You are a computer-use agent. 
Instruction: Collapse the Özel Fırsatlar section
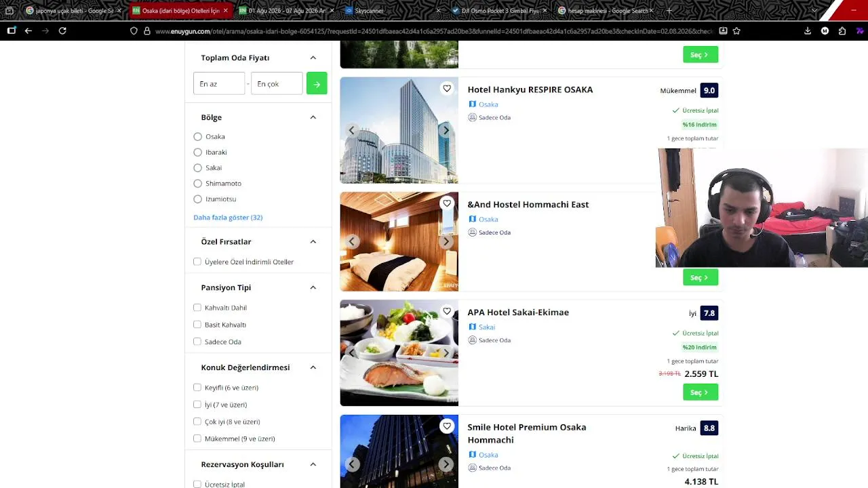(x=313, y=241)
